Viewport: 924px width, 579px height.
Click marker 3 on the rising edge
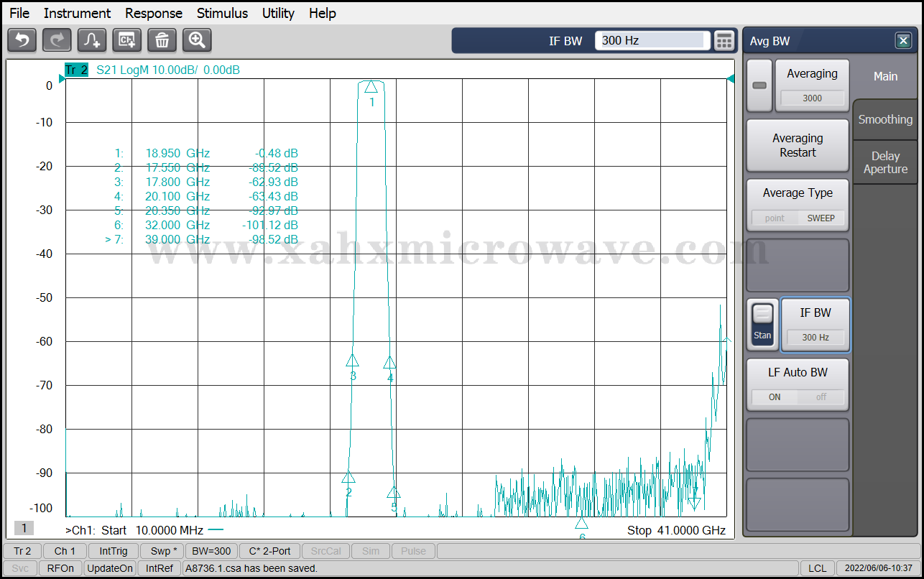point(352,361)
